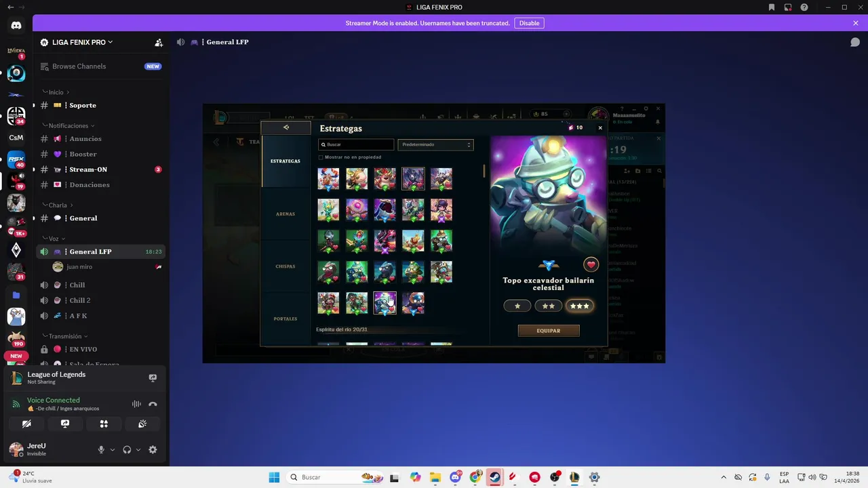Disconnect from voice channel
This screenshot has width=868, height=488.
(x=153, y=404)
